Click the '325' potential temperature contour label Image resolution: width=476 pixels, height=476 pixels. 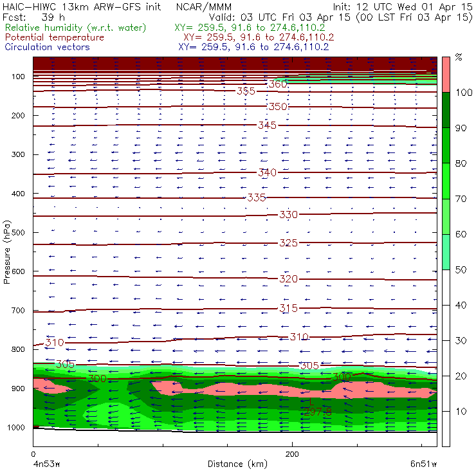(x=289, y=243)
